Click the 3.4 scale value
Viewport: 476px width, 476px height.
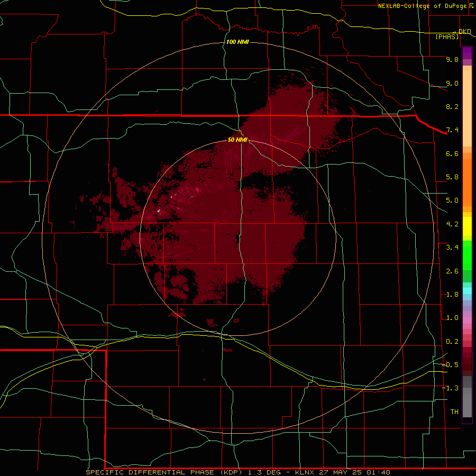click(x=452, y=248)
